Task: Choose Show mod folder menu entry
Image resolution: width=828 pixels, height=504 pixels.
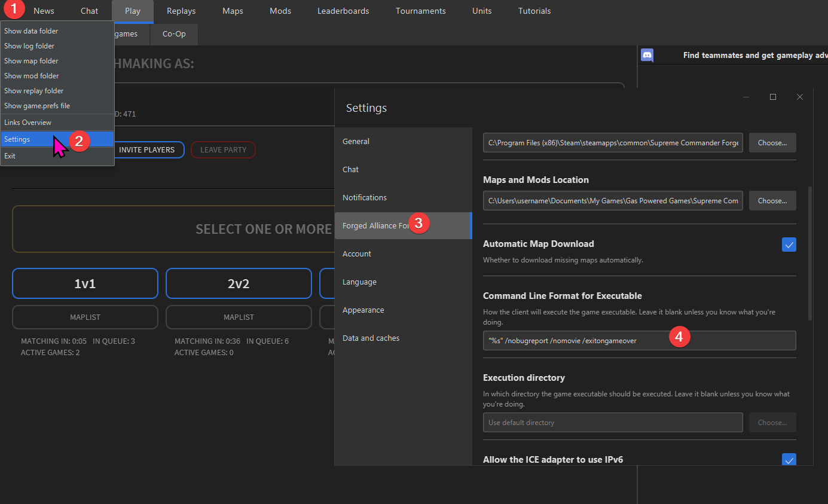Action: (57, 76)
